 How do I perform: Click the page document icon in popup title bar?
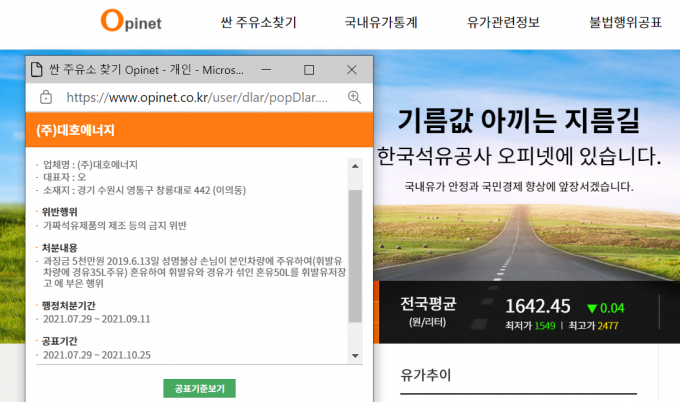point(37,69)
